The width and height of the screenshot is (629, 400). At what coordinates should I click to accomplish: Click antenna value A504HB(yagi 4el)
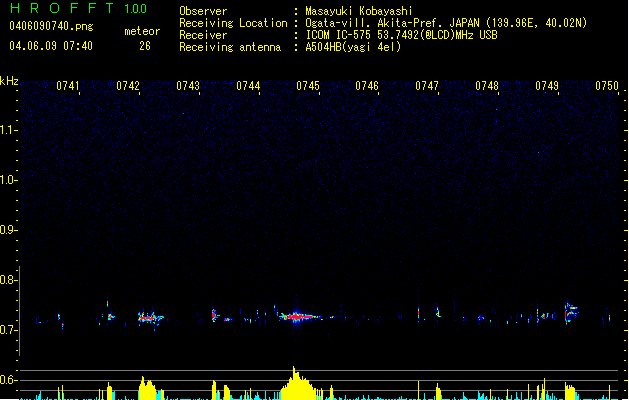[353, 47]
